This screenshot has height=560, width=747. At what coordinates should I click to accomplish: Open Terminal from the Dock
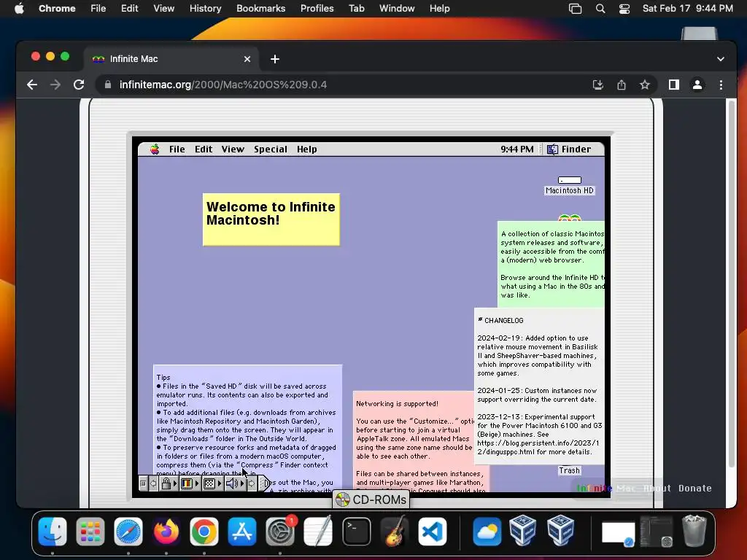(356, 532)
